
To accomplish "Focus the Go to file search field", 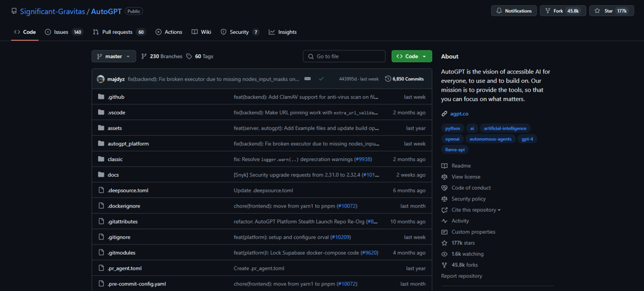I will pos(344,56).
